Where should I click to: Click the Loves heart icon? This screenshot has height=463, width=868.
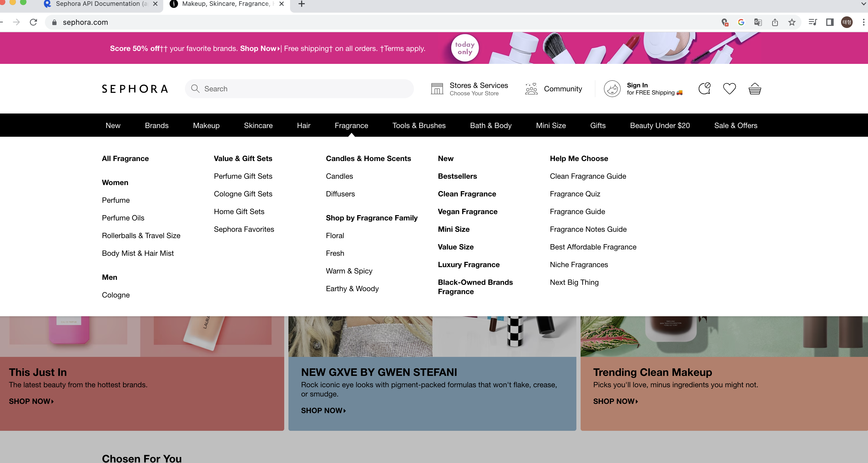[729, 89]
